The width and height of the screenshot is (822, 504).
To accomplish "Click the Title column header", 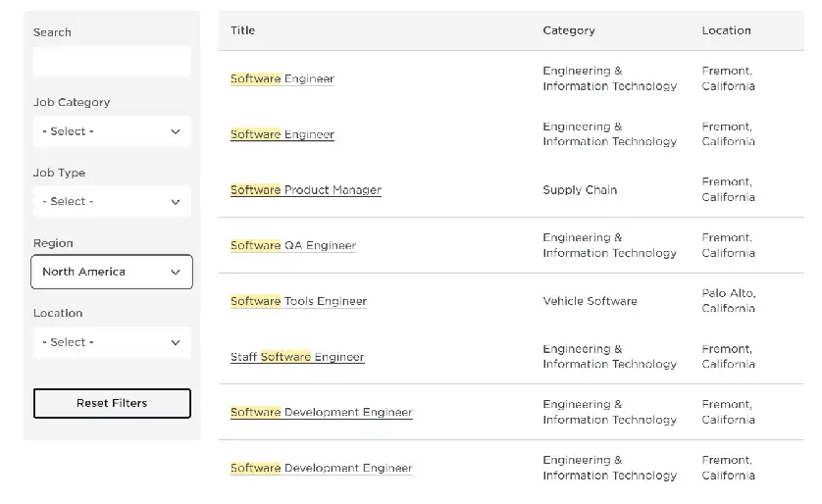I will [x=242, y=30].
